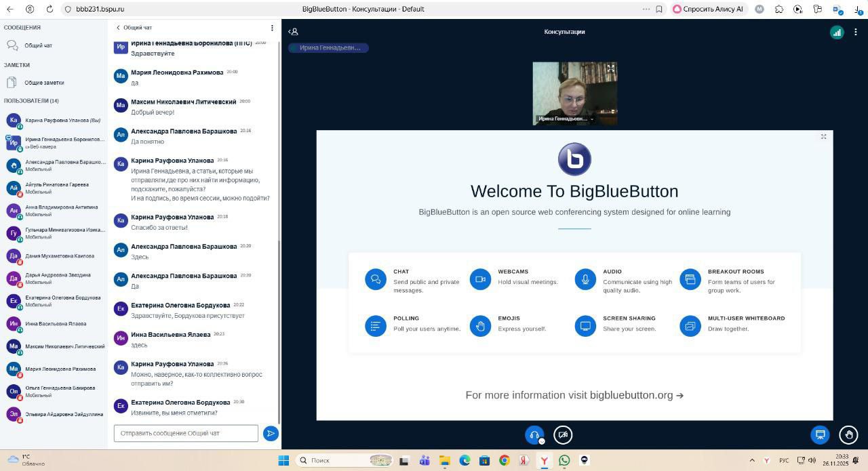Screen dimensions: 868x471
Task: Collapse the chat via the Общий чат back chevron
Action: tap(119, 28)
